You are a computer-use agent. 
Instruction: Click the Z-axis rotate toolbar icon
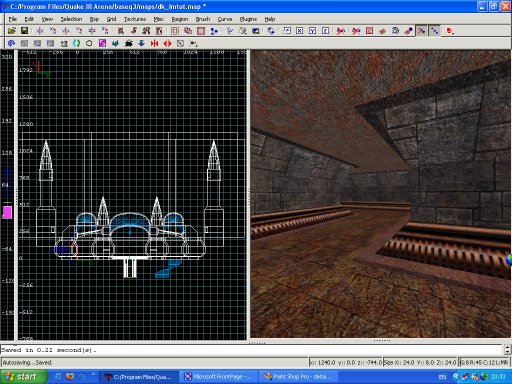click(x=105, y=31)
